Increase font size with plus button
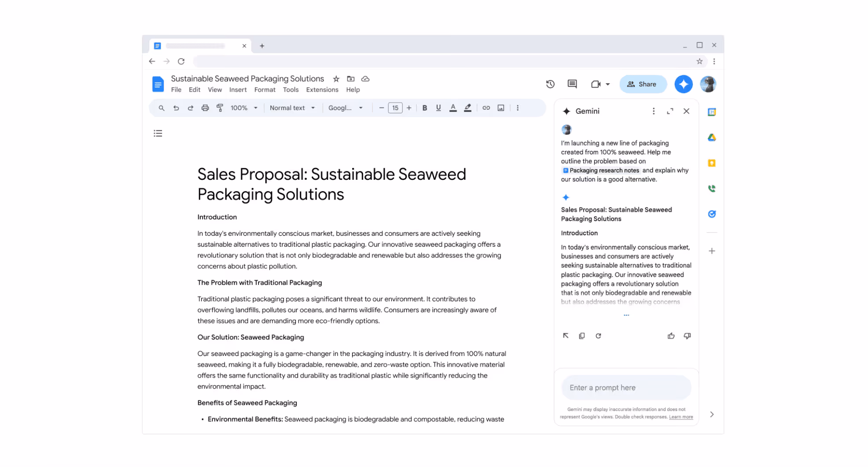 tap(409, 108)
